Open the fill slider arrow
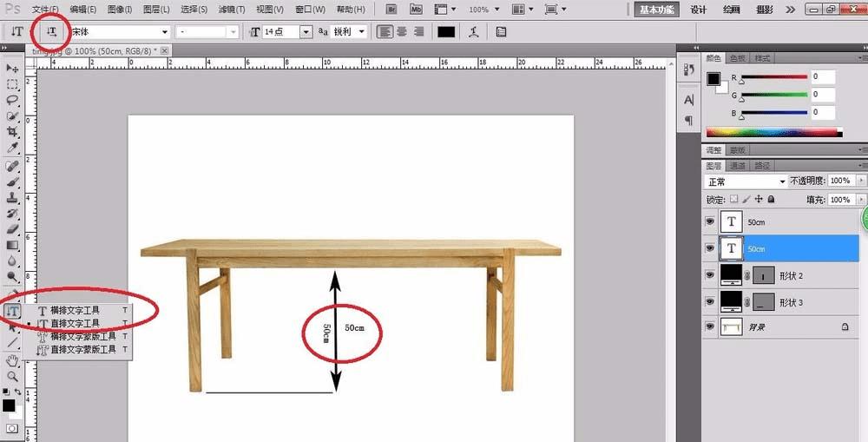868x442 pixels. click(x=861, y=200)
